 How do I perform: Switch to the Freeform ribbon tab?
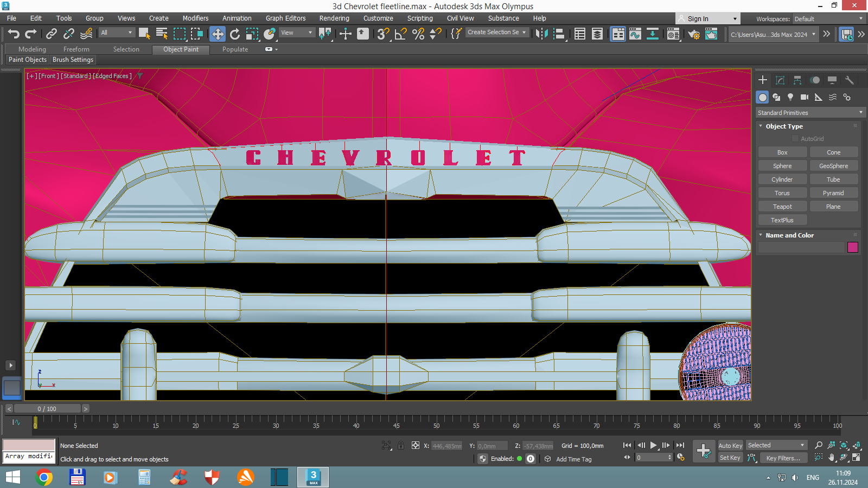(76, 49)
